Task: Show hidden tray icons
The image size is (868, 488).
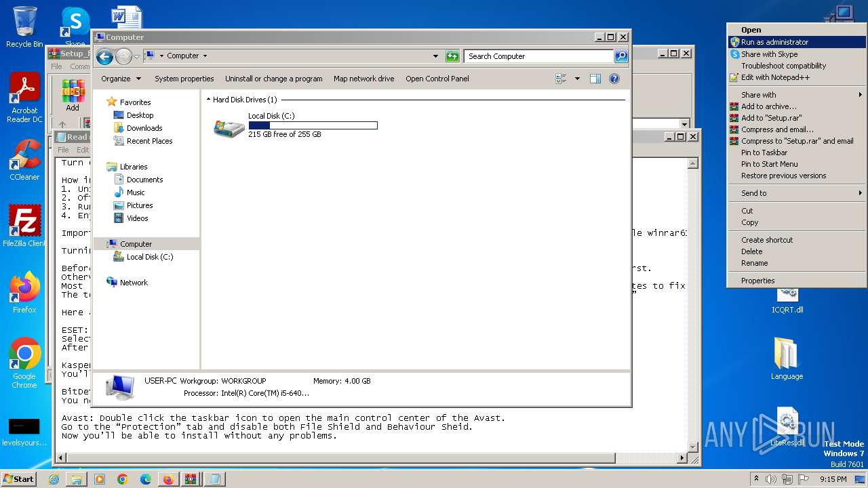Action: [756, 479]
